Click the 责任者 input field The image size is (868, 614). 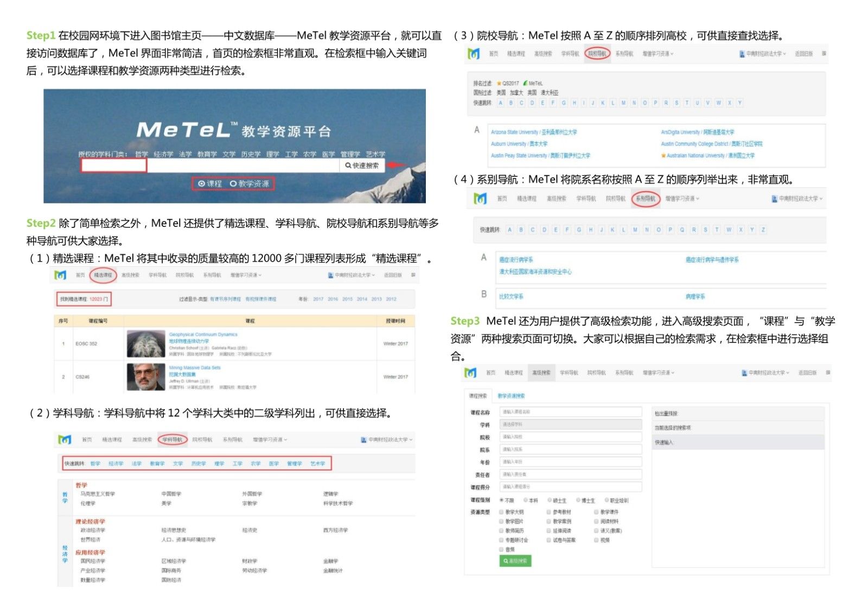[x=571, y=474]
